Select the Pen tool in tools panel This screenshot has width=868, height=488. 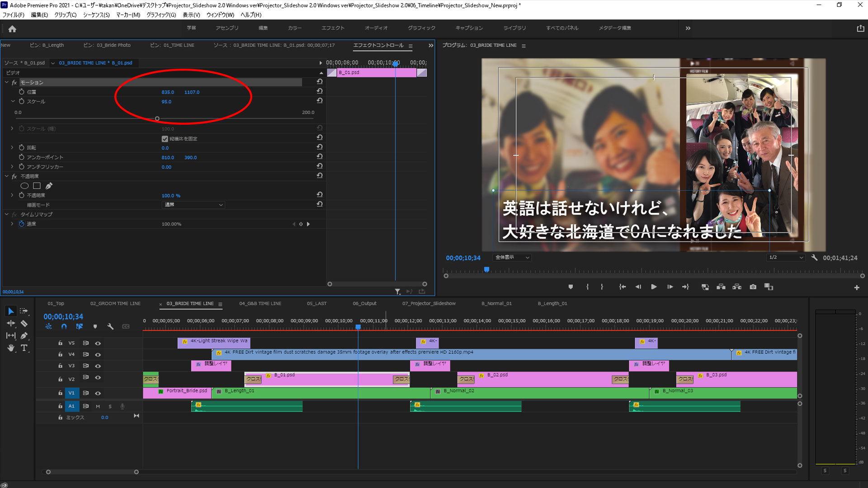coord(24,336)
